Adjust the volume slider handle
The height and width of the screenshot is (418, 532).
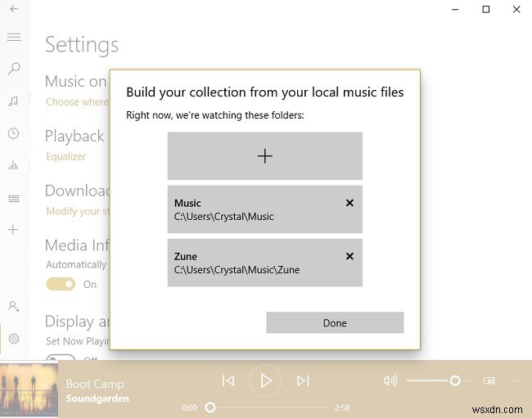(455, 380)
